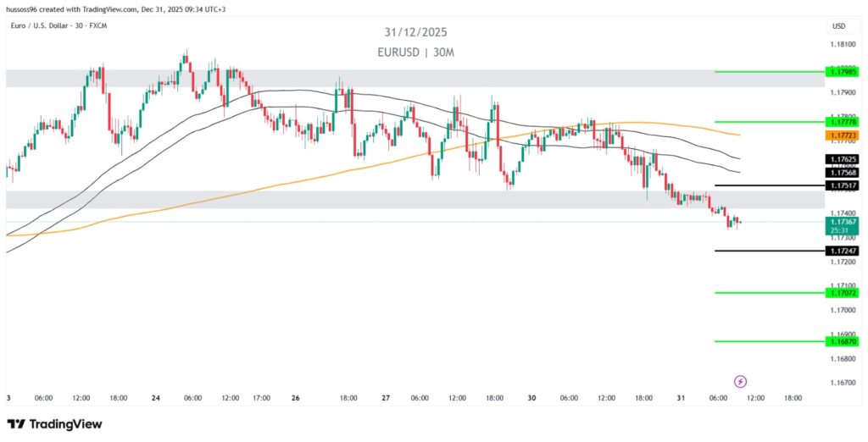Viewport: 868px width, 442px height.
Task: Select the black 1.17625 price label
Action: point(844,158)
